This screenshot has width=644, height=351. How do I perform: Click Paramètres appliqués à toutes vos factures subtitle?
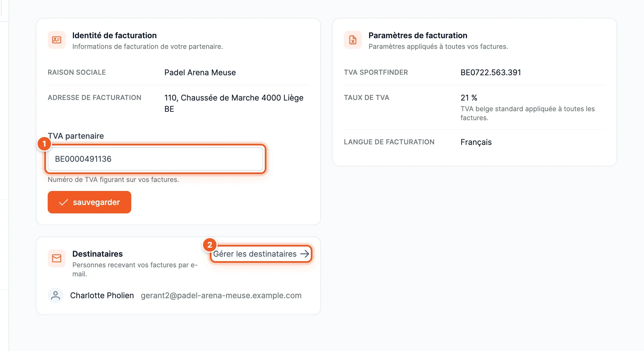point(438,47)
